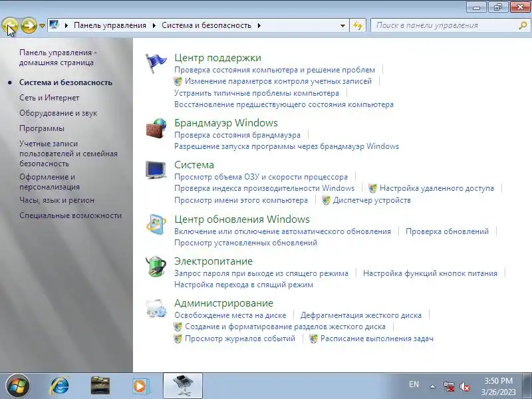Open Учетные записи пользователей и семейная безопасность
The height and width of the screenshot is (399, 532).
68,154
